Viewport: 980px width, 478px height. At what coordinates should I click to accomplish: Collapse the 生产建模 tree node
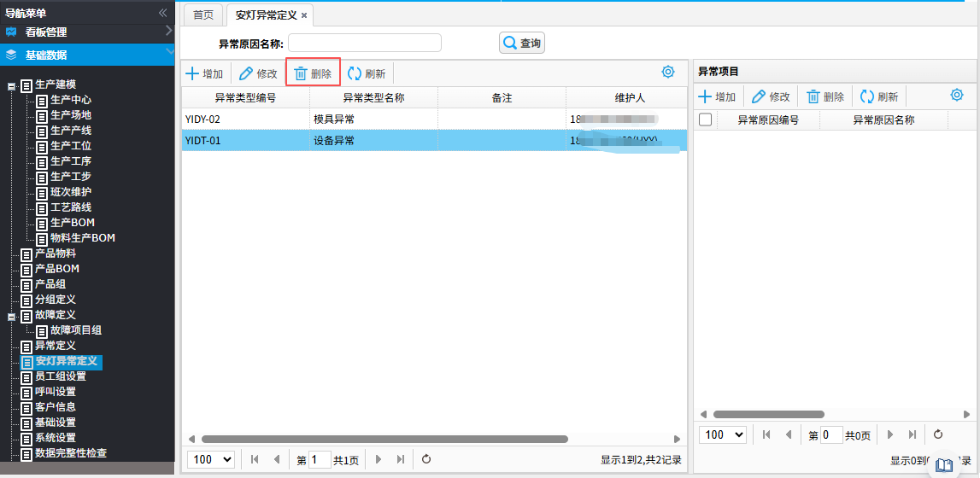coord(12,85)
